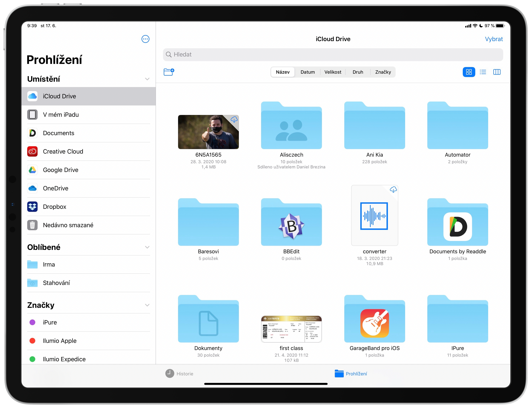Collapse the Značky section chevron
Viewport: 532px width, 409px height.
pos(147,305)
